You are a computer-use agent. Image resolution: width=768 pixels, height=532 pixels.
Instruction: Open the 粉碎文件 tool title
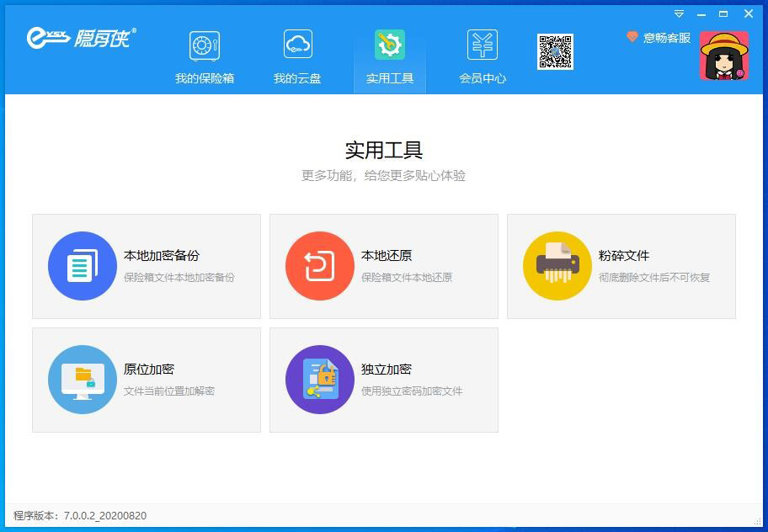click(624, 256)
